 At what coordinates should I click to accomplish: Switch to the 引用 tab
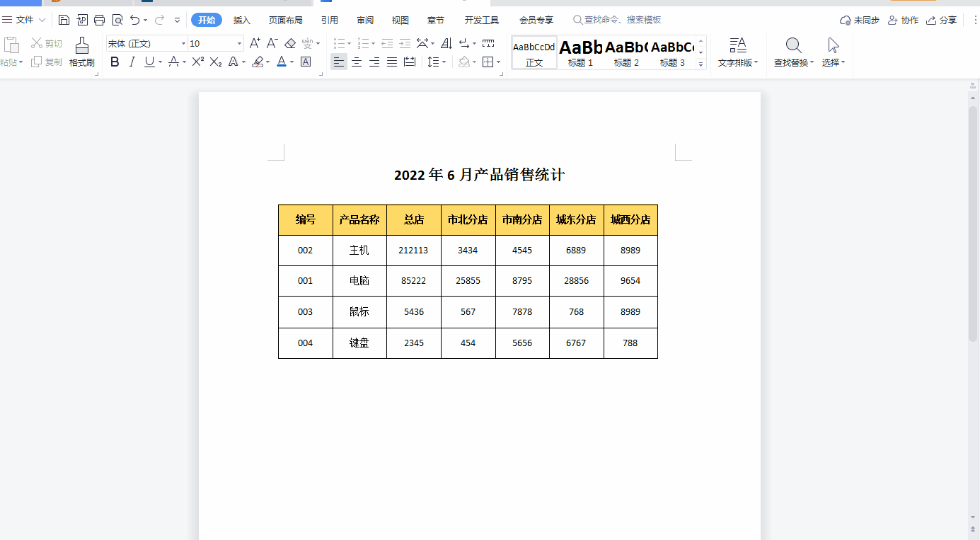(x=329, y=20)
